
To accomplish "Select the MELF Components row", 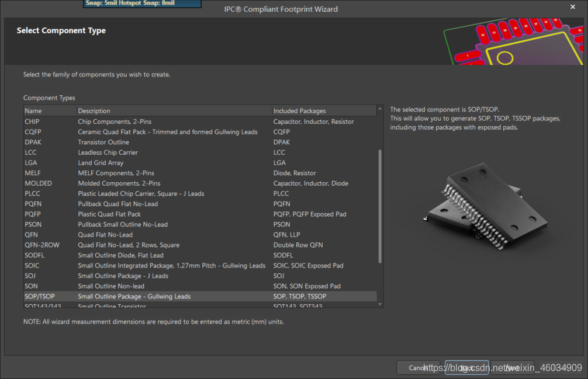I will click(33, 173).
